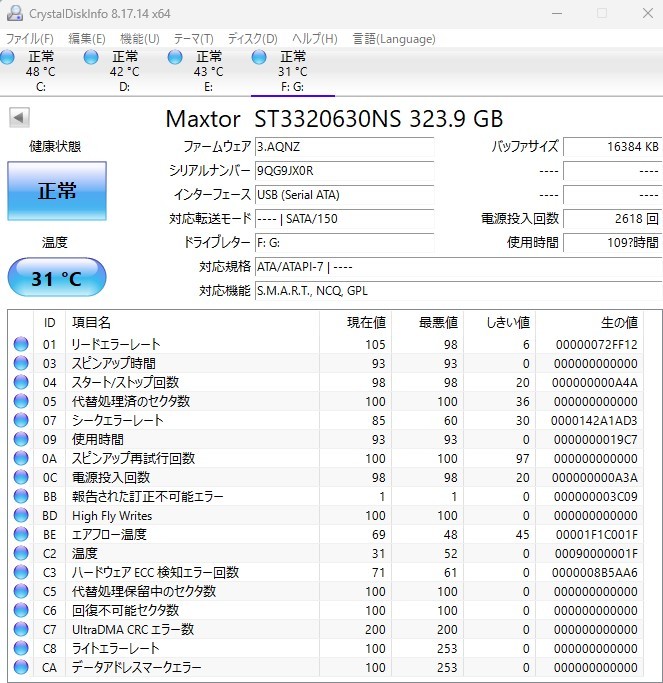663x683 pixels.
Task: Open the 言語(Language) menu
Action: (x=393, y=39)
